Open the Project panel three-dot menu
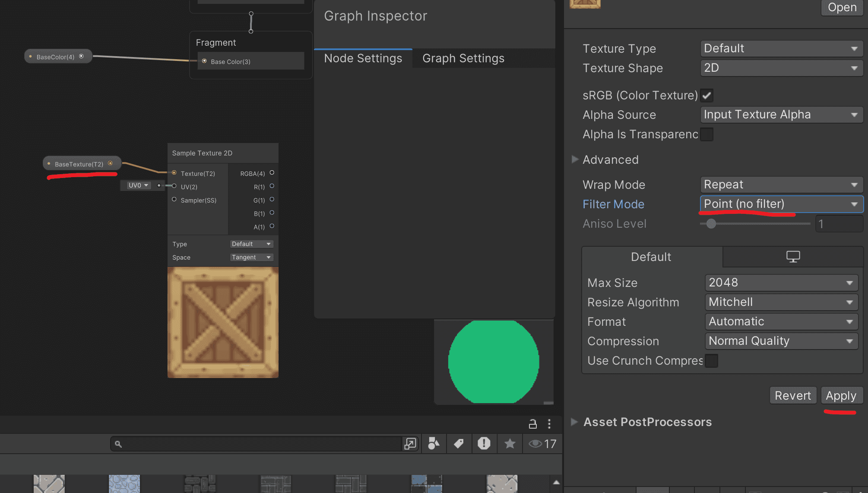 point(549,424)
